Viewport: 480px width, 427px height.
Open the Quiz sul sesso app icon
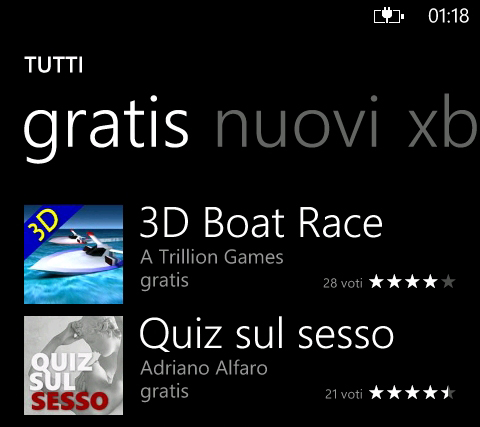[x=73, y=365]
